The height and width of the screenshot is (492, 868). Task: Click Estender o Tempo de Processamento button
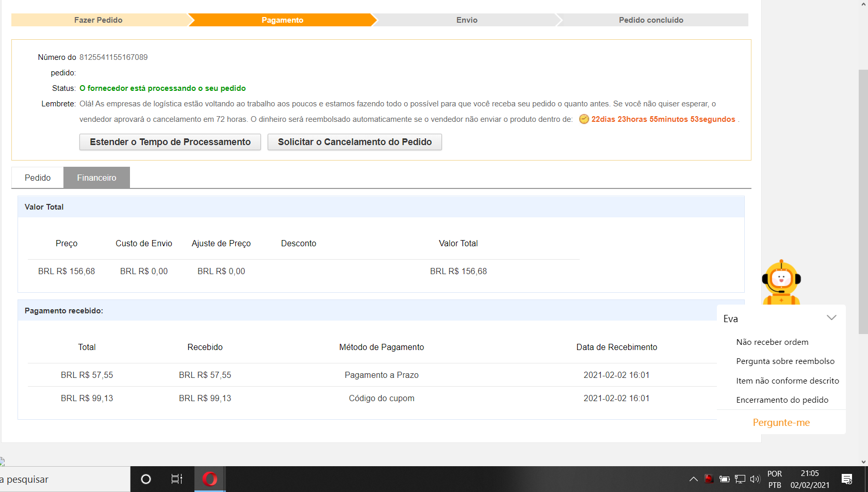point(170,142)
